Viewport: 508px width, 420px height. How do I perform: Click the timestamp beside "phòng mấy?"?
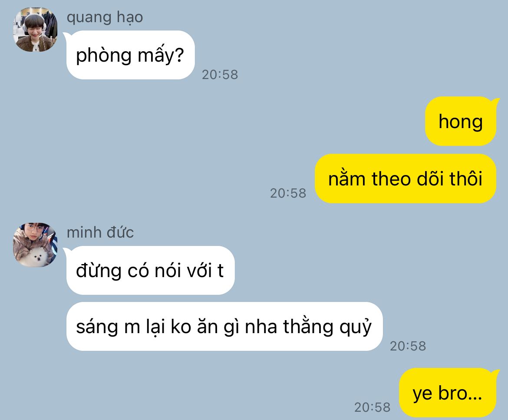[x=220, y=75]
